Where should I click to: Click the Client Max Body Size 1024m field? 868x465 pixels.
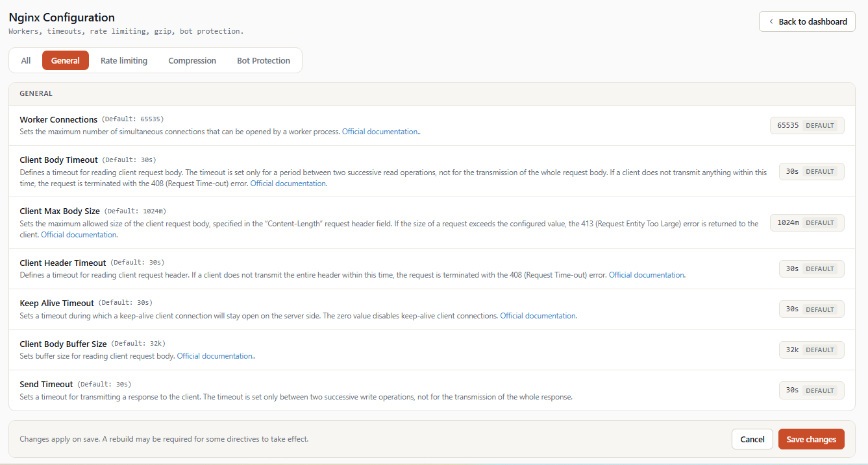(x=807, y=222)
